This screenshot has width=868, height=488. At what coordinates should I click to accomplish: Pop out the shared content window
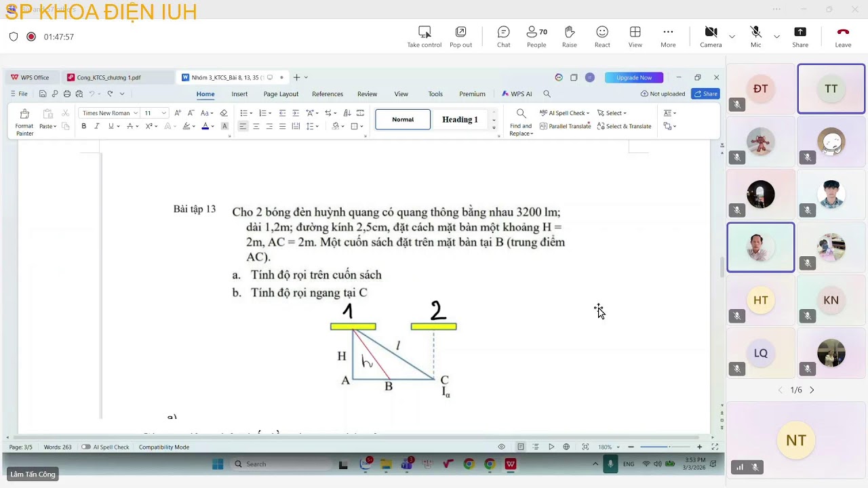pos(460,37)
